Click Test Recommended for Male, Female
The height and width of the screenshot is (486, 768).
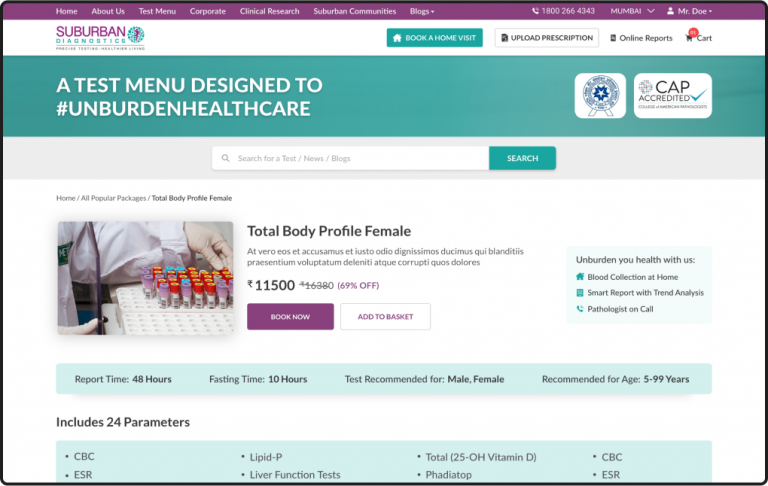tap(424, 379)
